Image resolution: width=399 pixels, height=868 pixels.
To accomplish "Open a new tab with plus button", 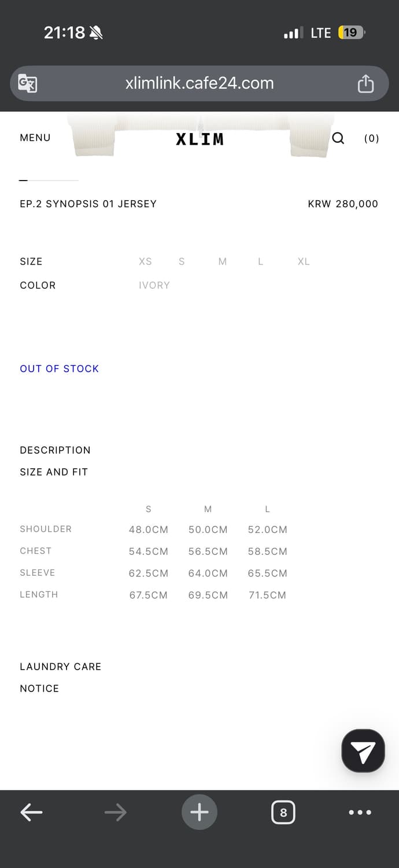I will (x=199, y=812).
